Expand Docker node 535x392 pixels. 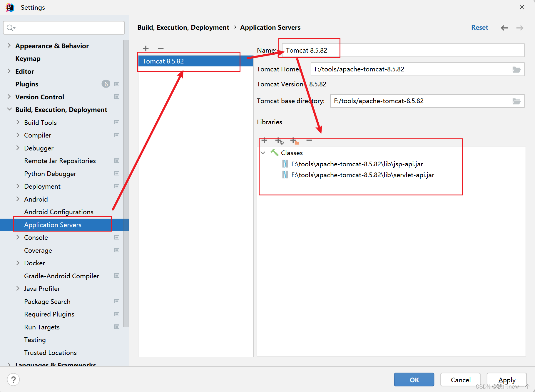click(x=18, y=263)
